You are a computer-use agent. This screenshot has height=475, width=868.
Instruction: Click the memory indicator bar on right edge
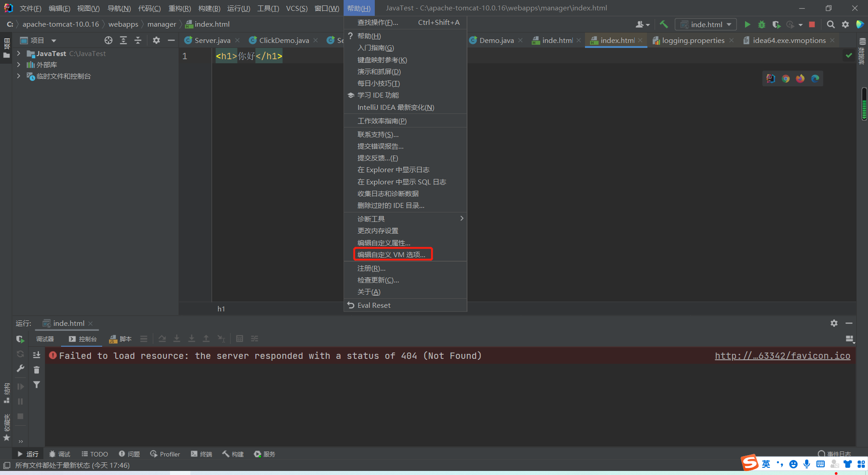pyautogui.click(x=864, y=104)
